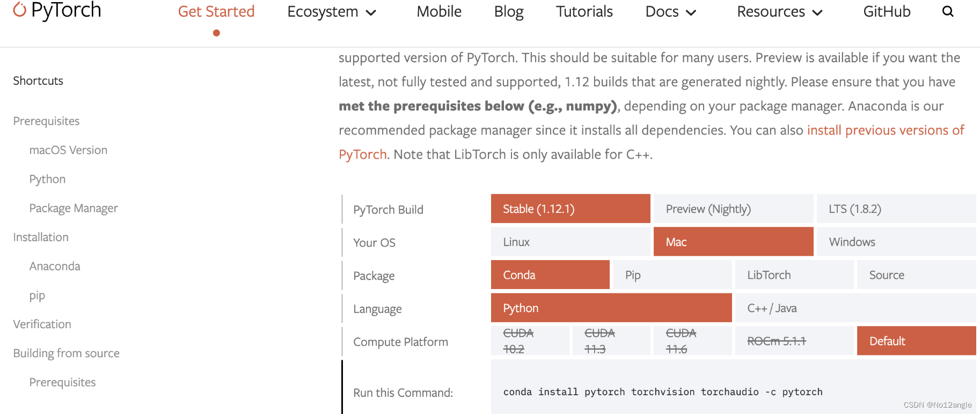Jump to Prerequisites under Building from source

62,382
